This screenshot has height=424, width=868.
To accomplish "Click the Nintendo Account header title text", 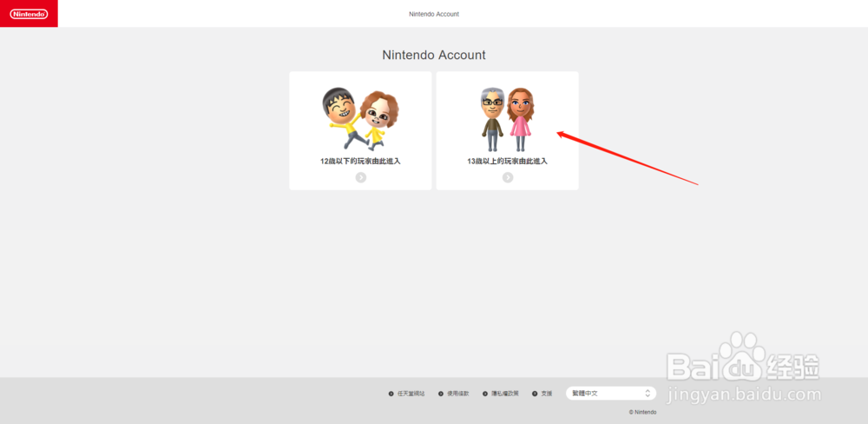I will (434, 14).
